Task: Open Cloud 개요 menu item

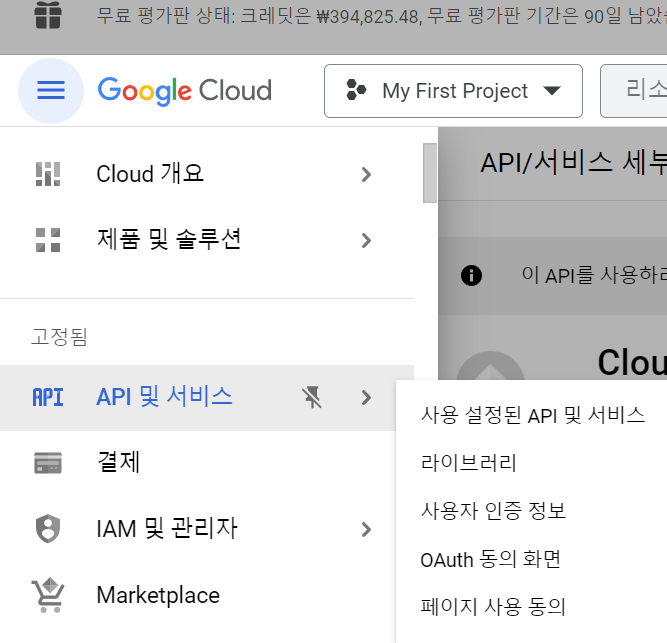Action: [x=207, y=174]
